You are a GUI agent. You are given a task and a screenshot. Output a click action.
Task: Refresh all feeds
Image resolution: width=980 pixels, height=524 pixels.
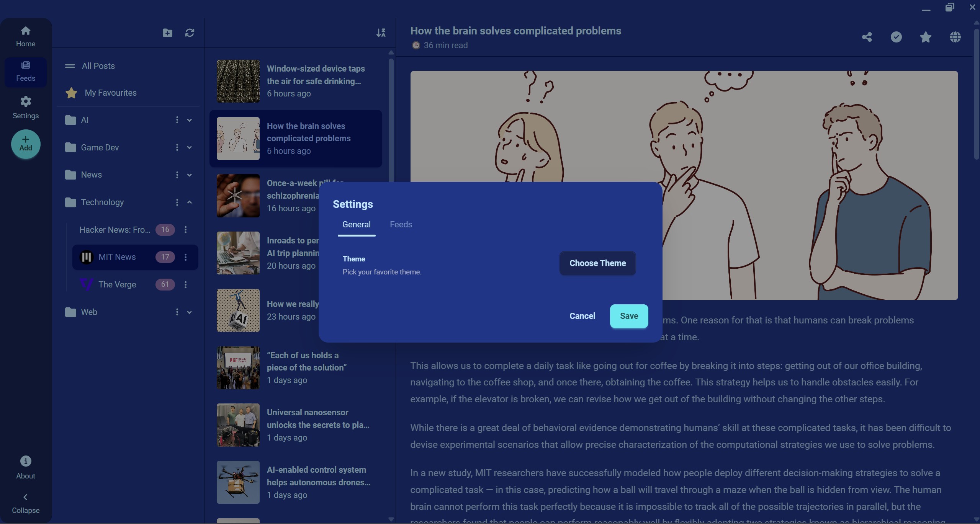pyautogui.click(x=190, y=33)
